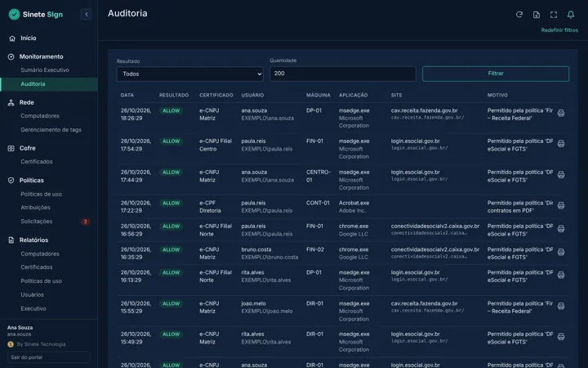Click the RESULTADO column header
Screen dimensions: 588x368
coord(174,96)
